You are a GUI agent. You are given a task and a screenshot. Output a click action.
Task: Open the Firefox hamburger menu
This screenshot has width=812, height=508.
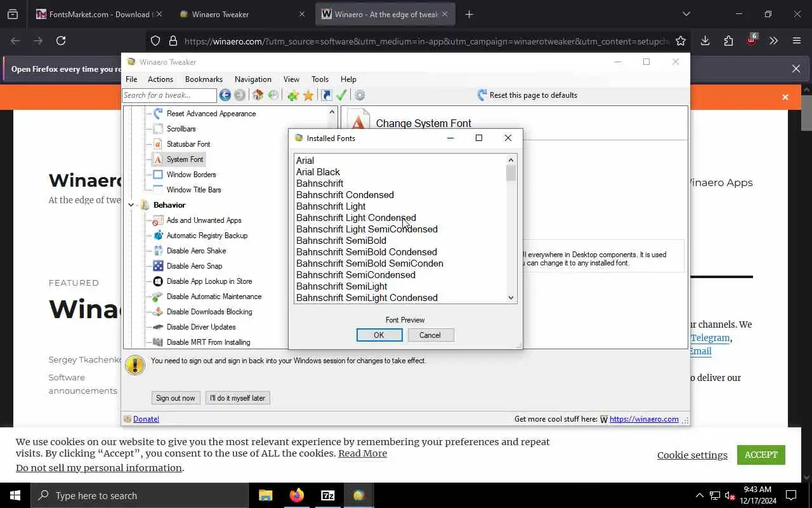pyautogui.click(x=797, y=41)
